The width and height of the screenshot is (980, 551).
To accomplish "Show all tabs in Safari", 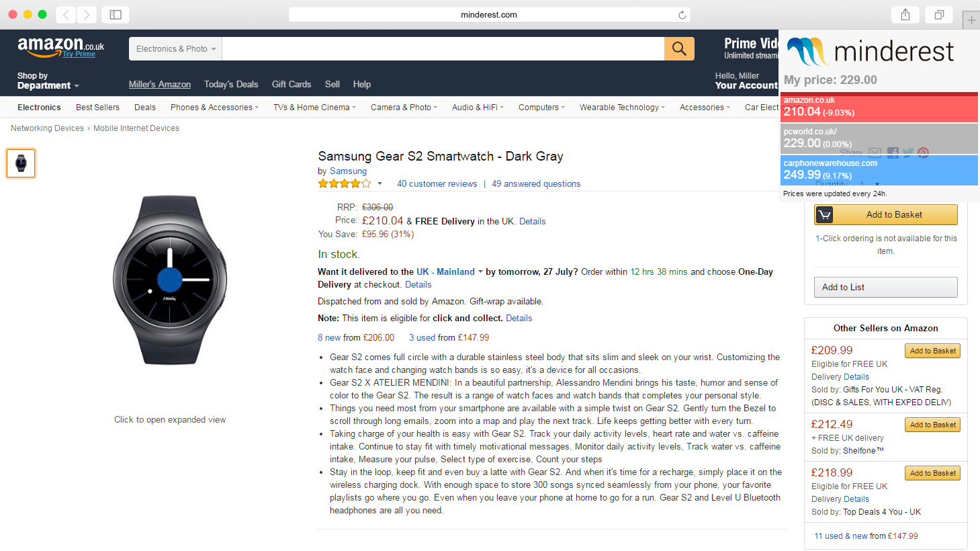I will 939,15.
